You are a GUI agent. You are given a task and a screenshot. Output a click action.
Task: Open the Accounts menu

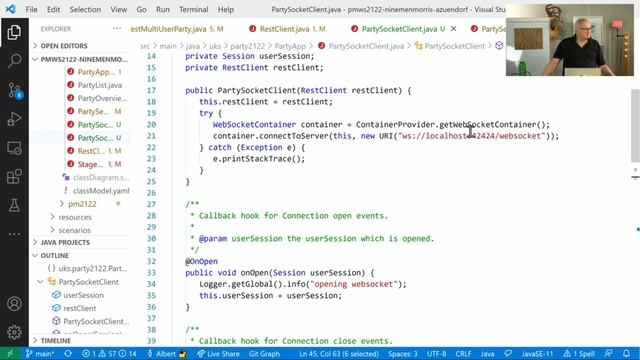tap(14, 304)
